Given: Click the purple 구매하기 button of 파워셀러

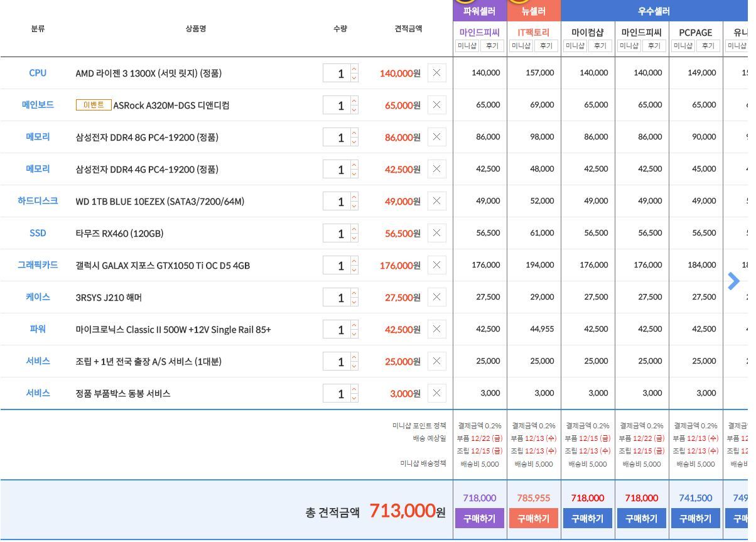Looking at the screenshot, I should (x=480, y=518).
